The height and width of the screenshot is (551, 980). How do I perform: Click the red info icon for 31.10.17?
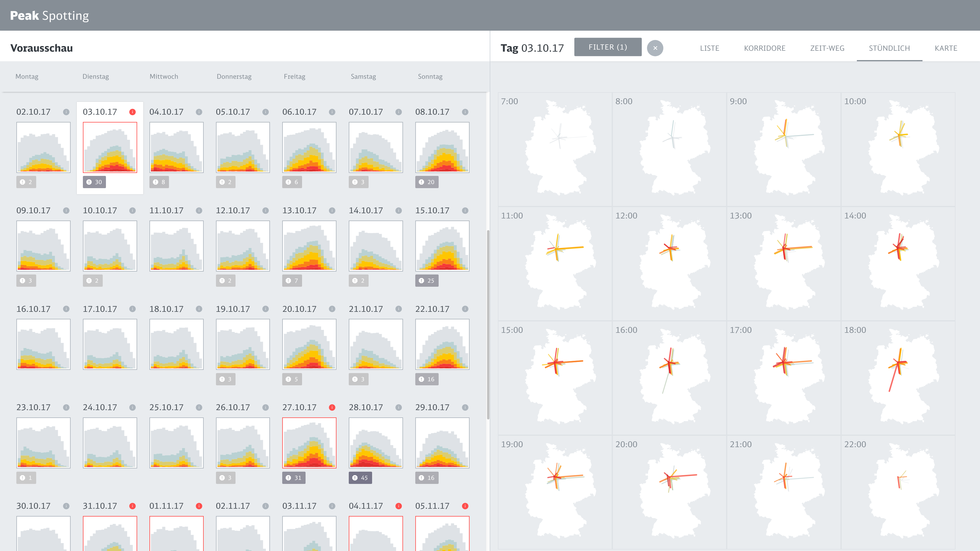pos(132,506)
